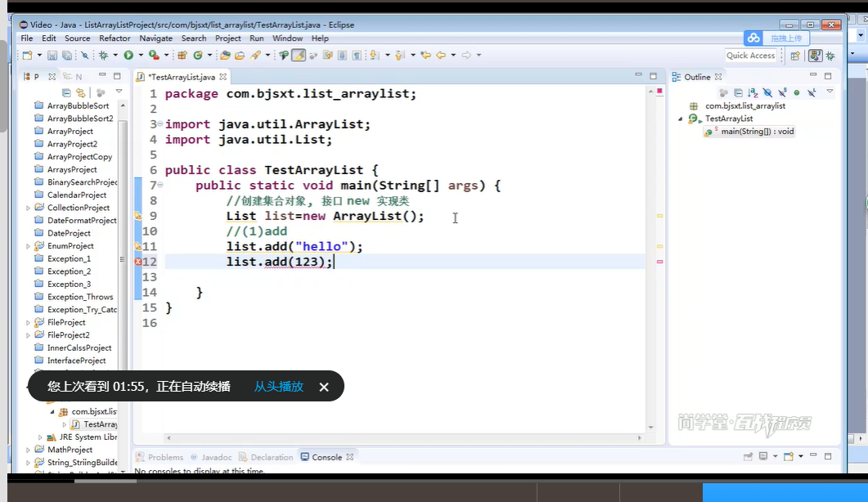This screenshot has width=868, height=502.
Task: Click the warning marker on line 9
Action: coord(137,216)
